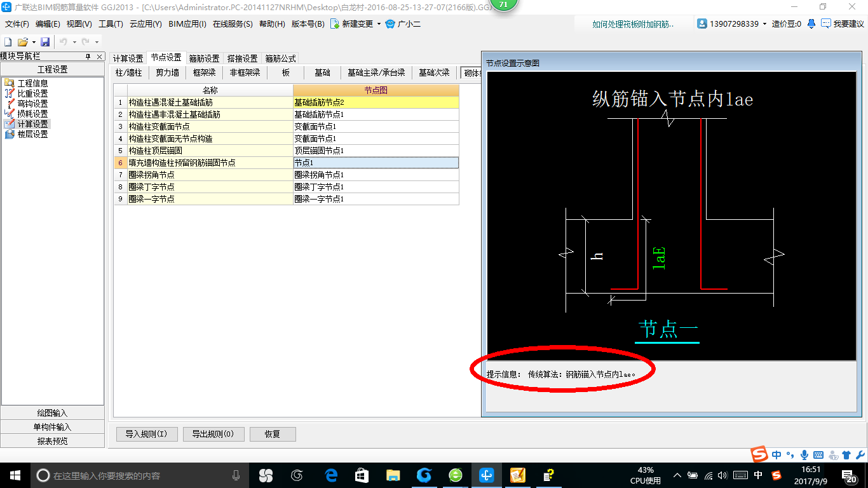
Task: Click the 我要建议 feedback link
Action: (x=843, y=24)
